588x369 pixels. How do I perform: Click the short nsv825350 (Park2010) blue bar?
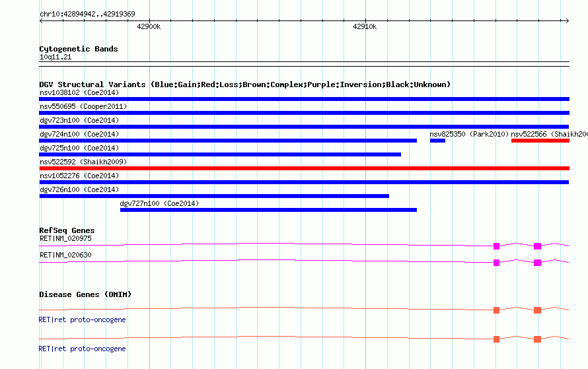pos(437,141)
